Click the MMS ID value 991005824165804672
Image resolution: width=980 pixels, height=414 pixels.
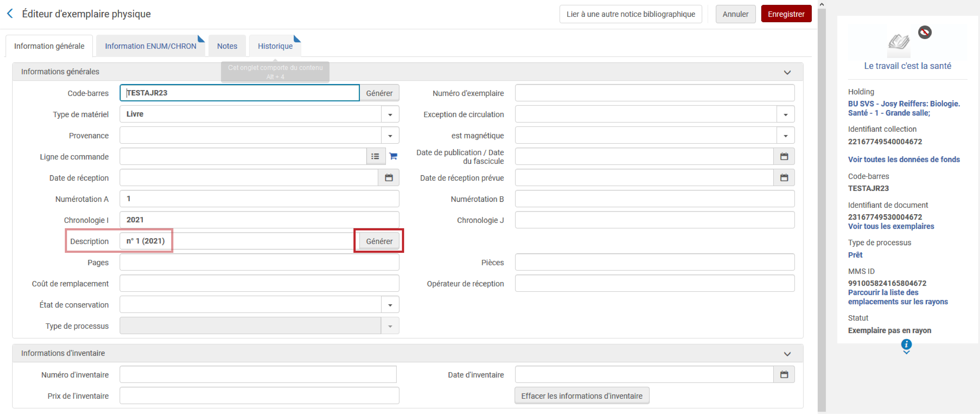pos(887,283)
